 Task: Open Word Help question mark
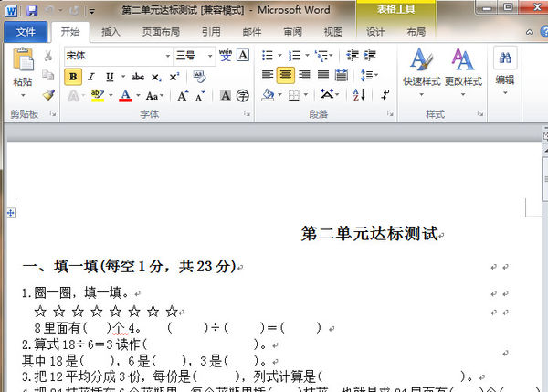pos(544,32)
